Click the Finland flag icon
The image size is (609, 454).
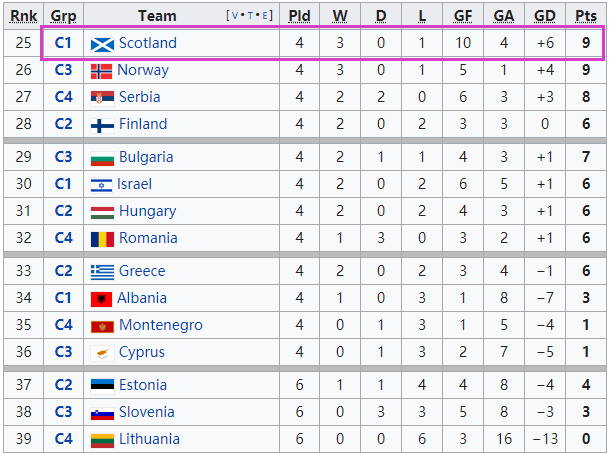[101, 125]
